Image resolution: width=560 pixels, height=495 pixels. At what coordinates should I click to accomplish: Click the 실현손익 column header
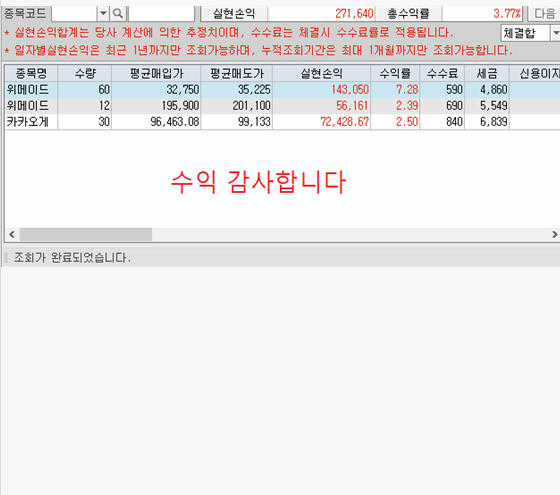pyautogui.click(x=321, y=74)
